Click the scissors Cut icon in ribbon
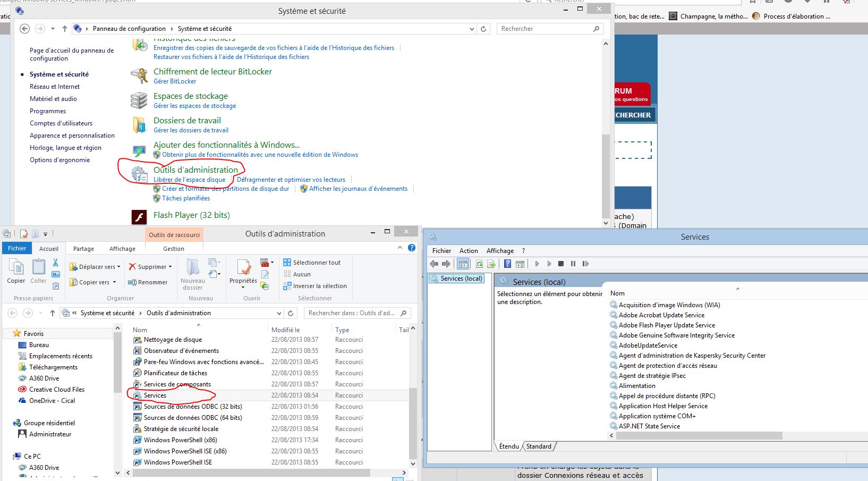The width and height of the screenshot is (868, 481). 55,263
